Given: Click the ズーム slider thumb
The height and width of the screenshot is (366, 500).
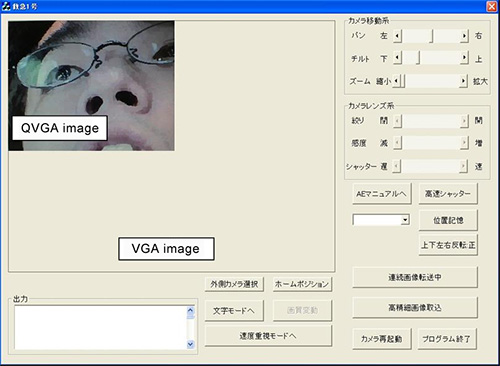Looking at the screenshot, I should [x=402, y=81].
